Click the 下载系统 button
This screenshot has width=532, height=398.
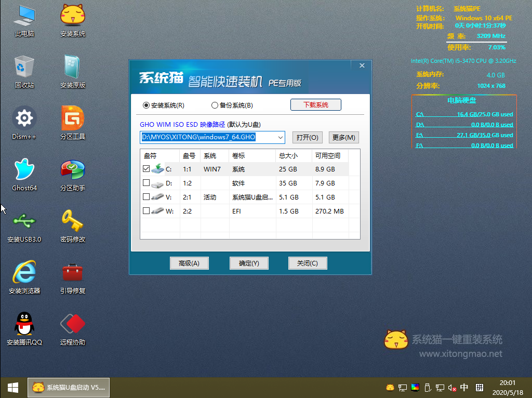[x=316, y=105]
